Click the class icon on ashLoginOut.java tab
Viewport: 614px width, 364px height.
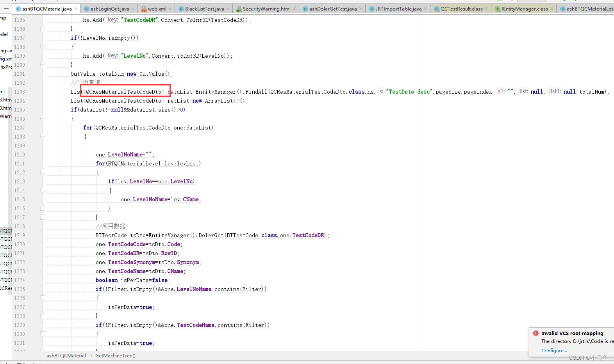tap(87, 9)
